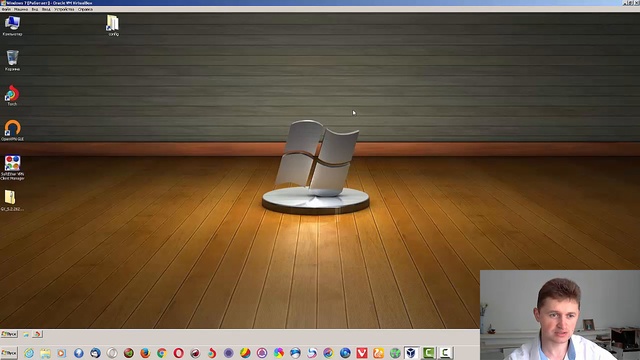The height and width of the screenshot is (360, 640).
Task: Open the Файл menu in VirtualBox
Action: (x=6, y=9)
